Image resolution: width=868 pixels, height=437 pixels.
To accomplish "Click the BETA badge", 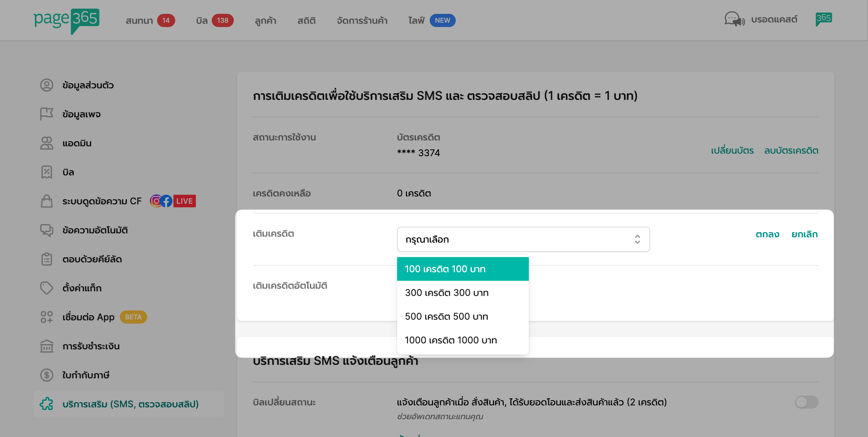I will tap(133, 317).
